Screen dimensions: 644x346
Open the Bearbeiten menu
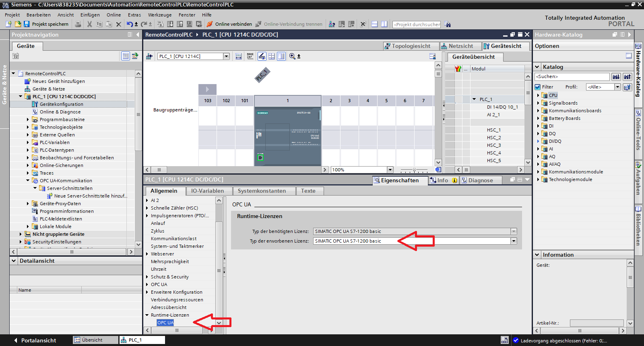pyautogui.click(x=39, y=15)
